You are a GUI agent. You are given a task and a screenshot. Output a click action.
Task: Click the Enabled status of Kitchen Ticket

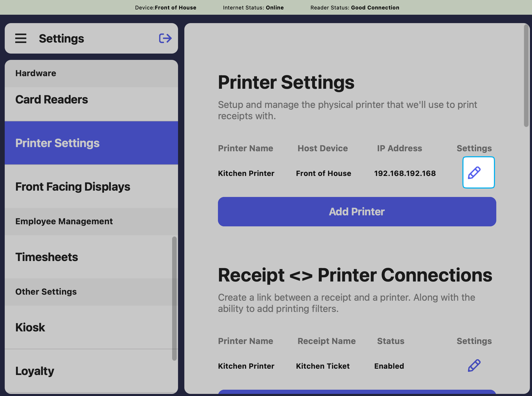389,366
